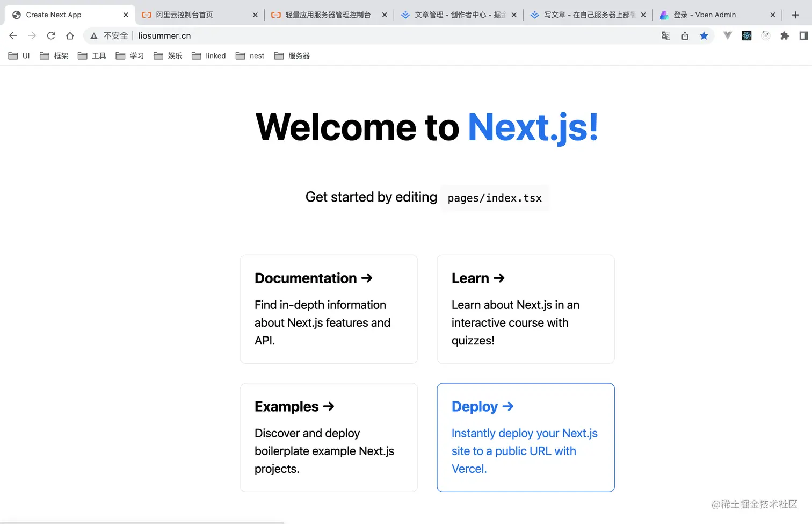This screenshot has width=812, height=524.
Task: Click the blue Next.js! title link
Action: point(533,128)
